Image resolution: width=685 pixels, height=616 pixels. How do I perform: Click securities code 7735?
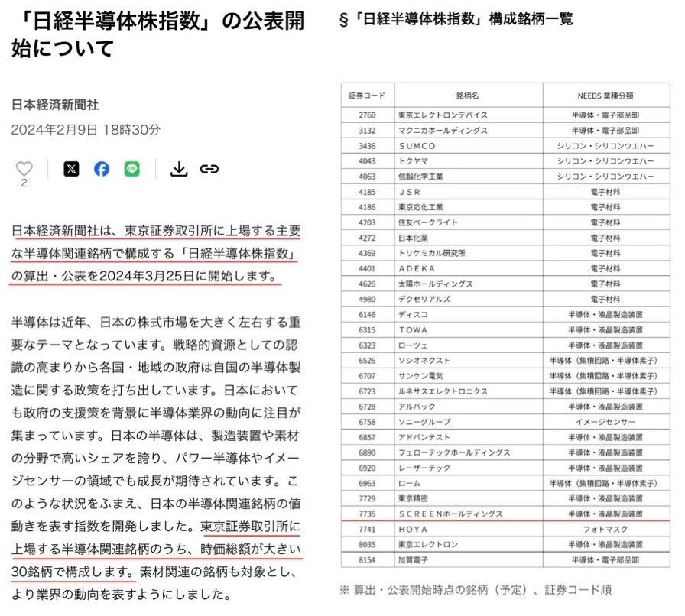pos(367,514)
